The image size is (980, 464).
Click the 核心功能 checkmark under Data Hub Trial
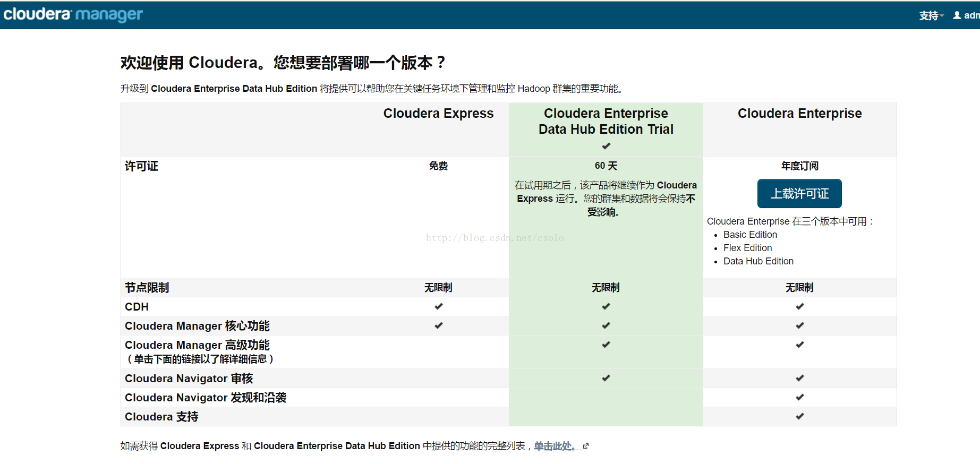[606, 325]
